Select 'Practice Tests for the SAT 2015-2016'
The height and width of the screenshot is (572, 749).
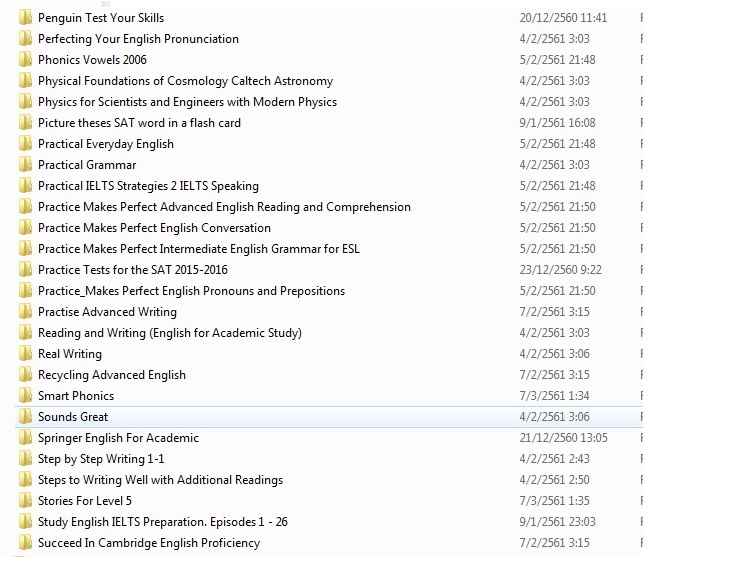point(133,270)
